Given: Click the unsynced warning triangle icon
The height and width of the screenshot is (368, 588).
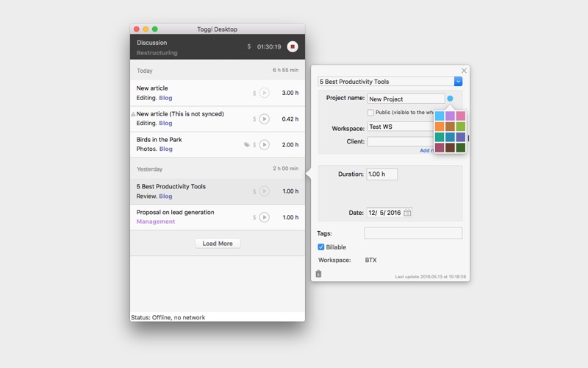Looking at the screenshot, I should click(133, 114).
